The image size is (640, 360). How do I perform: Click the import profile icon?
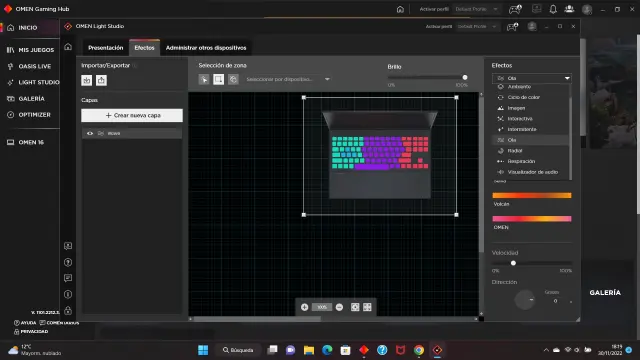[87, 80]
